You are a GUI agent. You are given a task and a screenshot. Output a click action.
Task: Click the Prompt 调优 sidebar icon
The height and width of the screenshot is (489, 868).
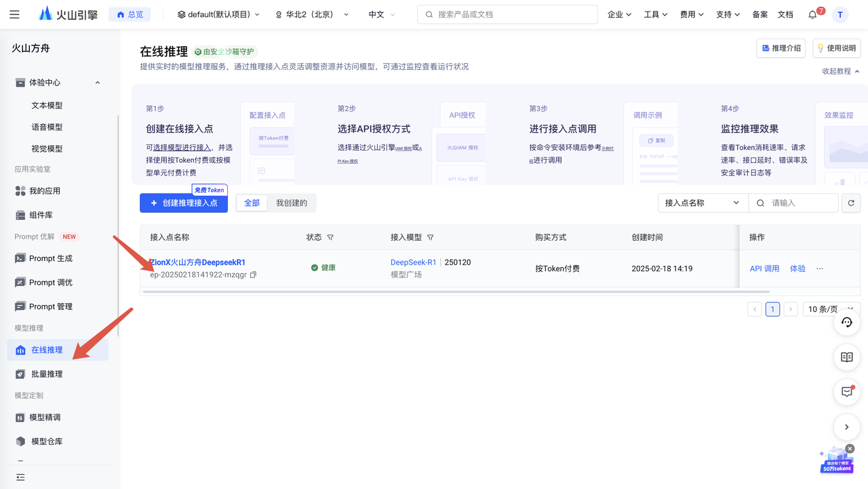20,282
